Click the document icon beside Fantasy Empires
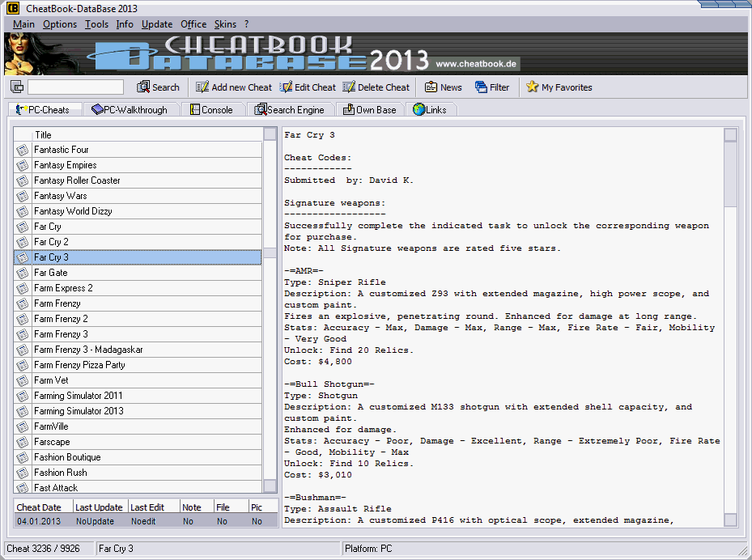 [x=23, y=165]
